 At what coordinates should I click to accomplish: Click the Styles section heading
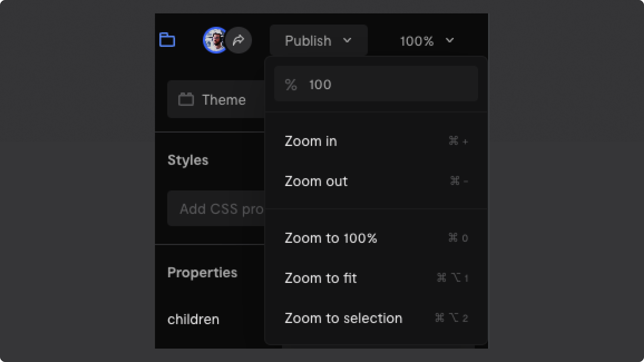[x=188, y=160]
